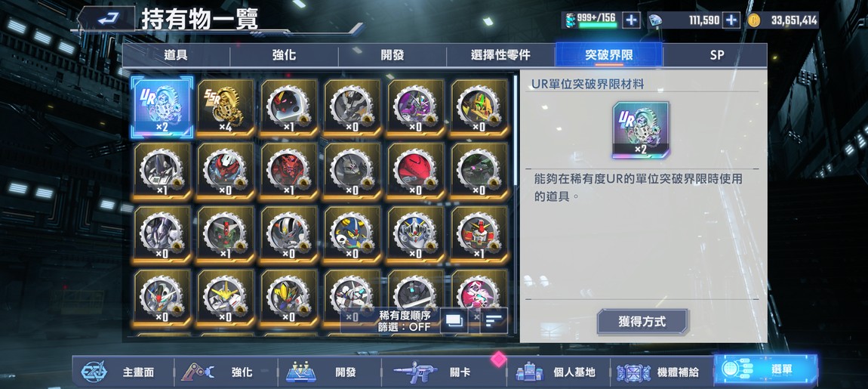
Task: Open the sort order filter icon
Action: pos(493,321)
